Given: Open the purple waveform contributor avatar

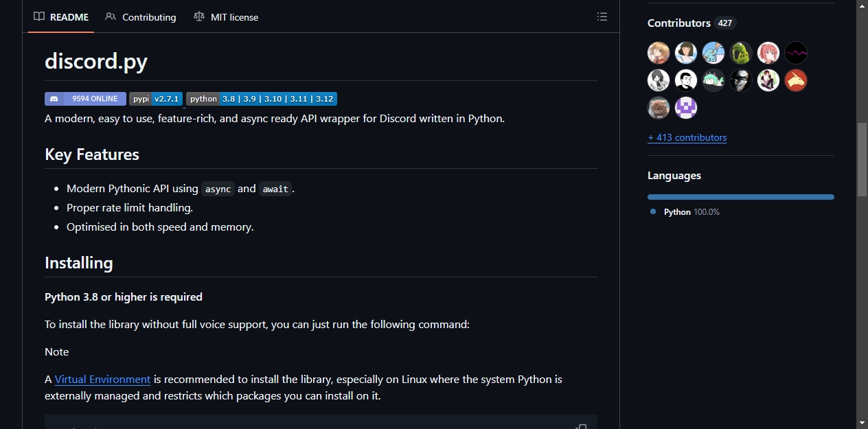Looking at the screenshot, I should point(796,53).
